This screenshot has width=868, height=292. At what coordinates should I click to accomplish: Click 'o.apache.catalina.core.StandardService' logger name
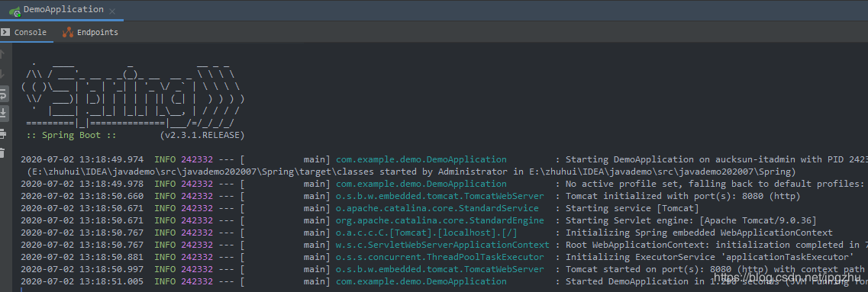tap(437, 208)
